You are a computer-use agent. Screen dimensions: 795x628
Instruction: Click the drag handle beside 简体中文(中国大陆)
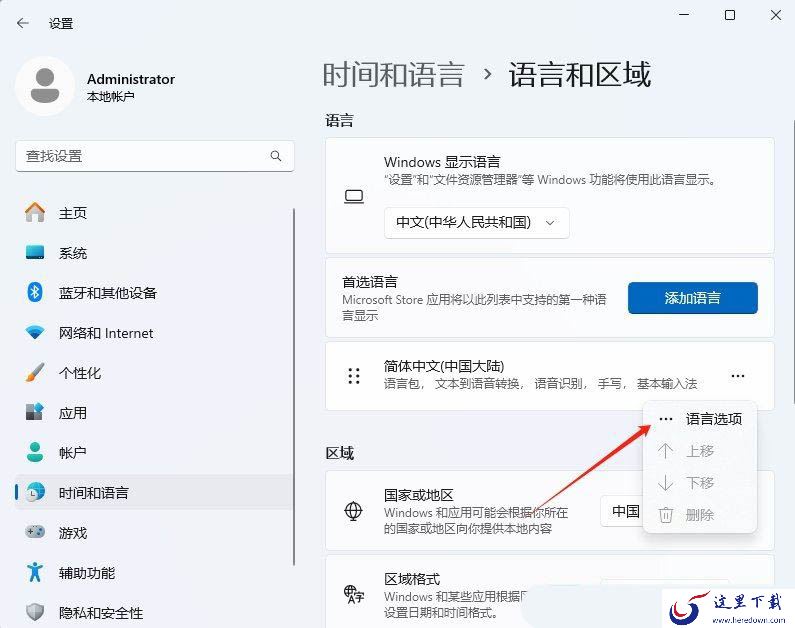point(354,376)
